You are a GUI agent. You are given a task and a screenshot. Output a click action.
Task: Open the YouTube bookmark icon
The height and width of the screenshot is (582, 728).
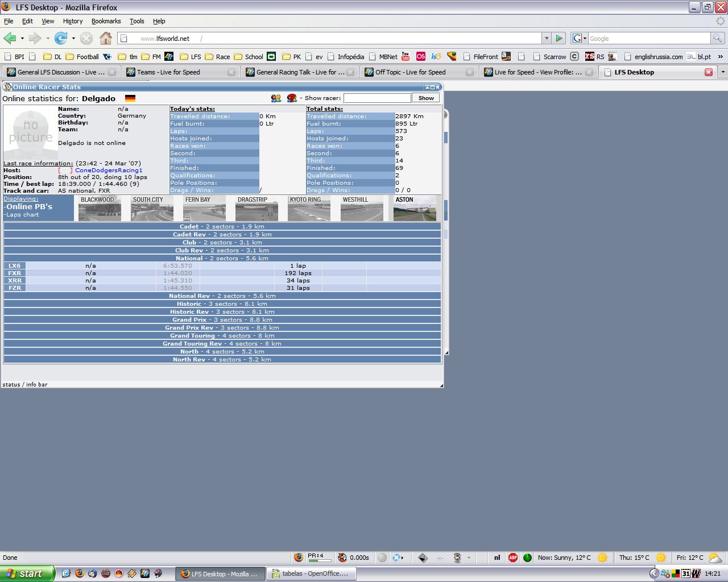point(406,56)
